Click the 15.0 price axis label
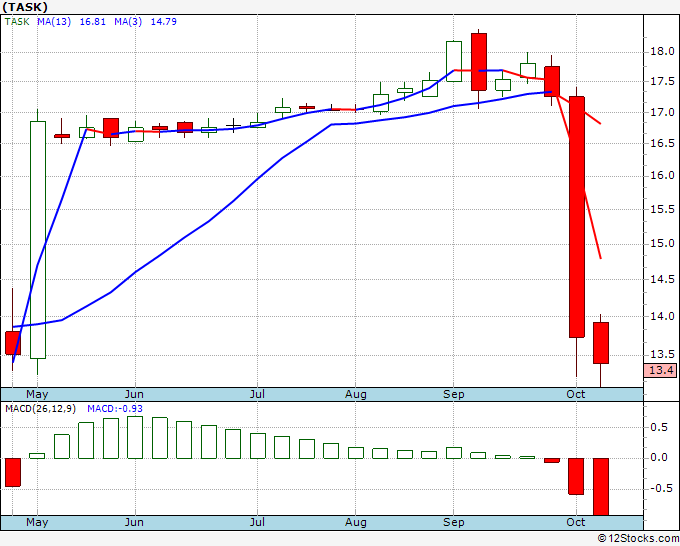 [662, 243]
